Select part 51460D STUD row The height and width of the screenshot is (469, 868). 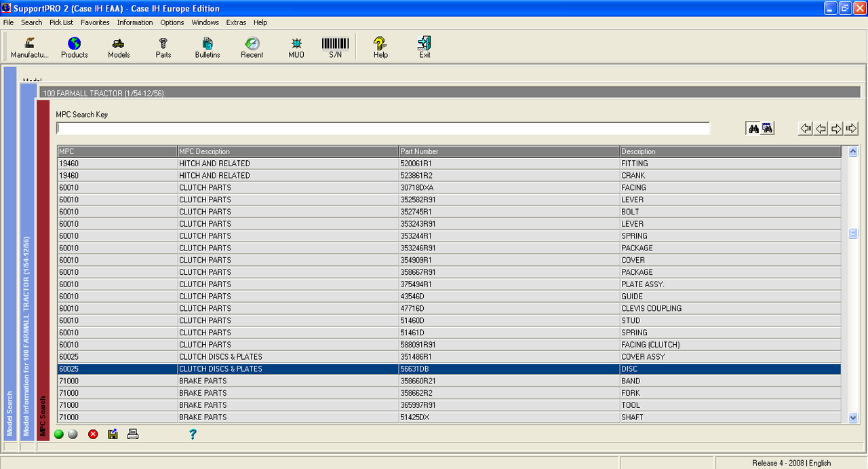pos(449,320)
